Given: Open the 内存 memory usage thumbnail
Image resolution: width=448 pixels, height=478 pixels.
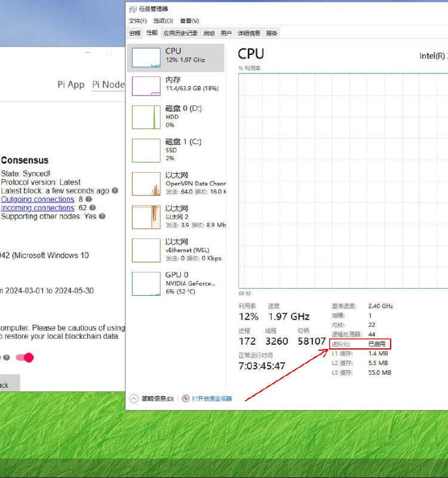Looking at the screenshot, I should point(146,86).
